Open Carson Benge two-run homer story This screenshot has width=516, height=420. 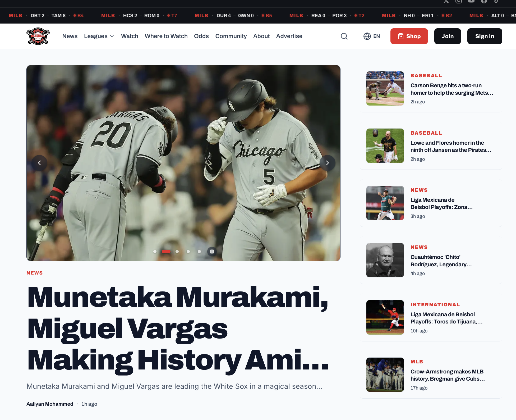tap(452, 89)
